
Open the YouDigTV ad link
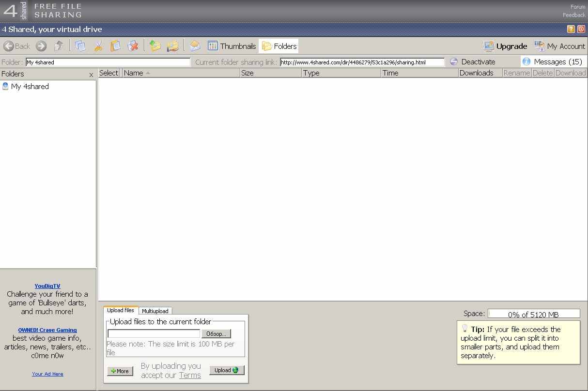tap(47, 286)
